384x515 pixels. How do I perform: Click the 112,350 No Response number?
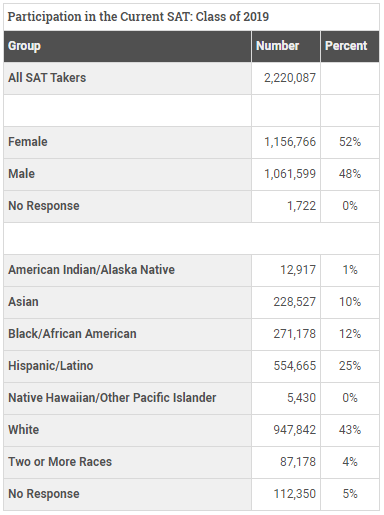(x=294, y=494)
